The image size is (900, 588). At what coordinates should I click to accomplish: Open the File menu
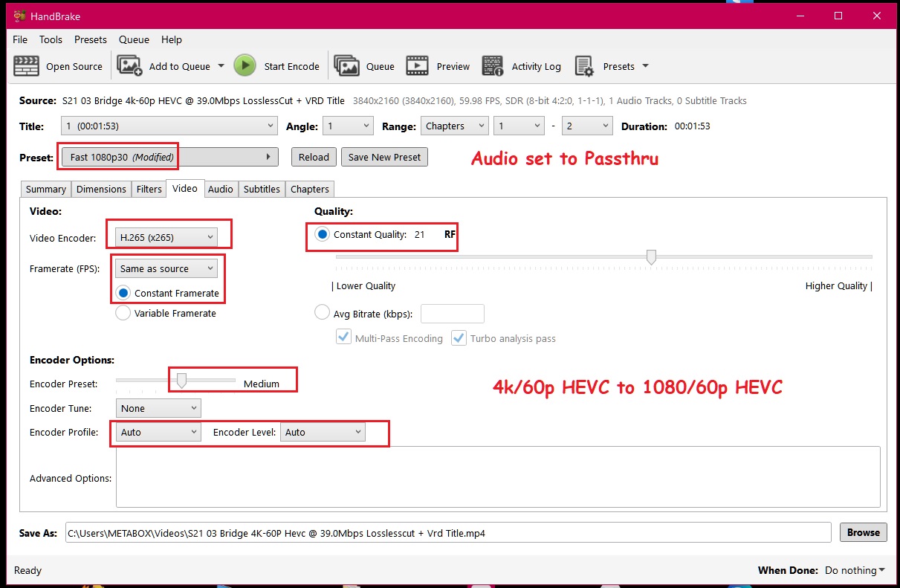20,39
